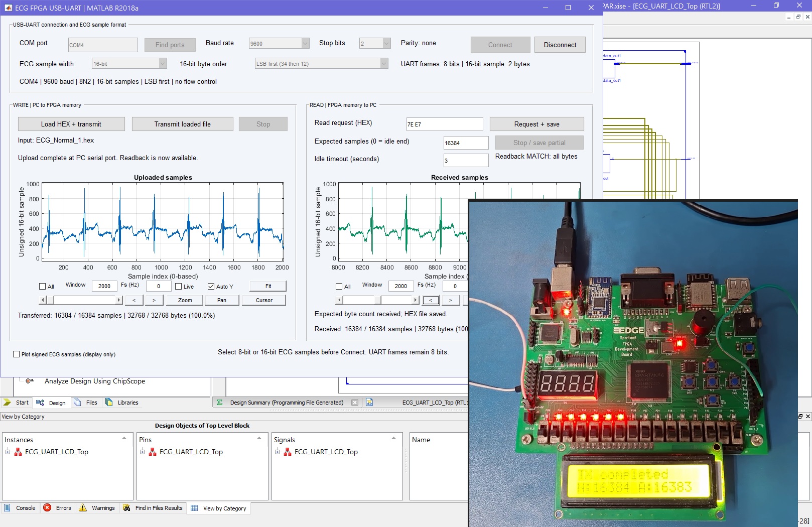
Task: Click the Fit button
Action: tap(268, 286)
